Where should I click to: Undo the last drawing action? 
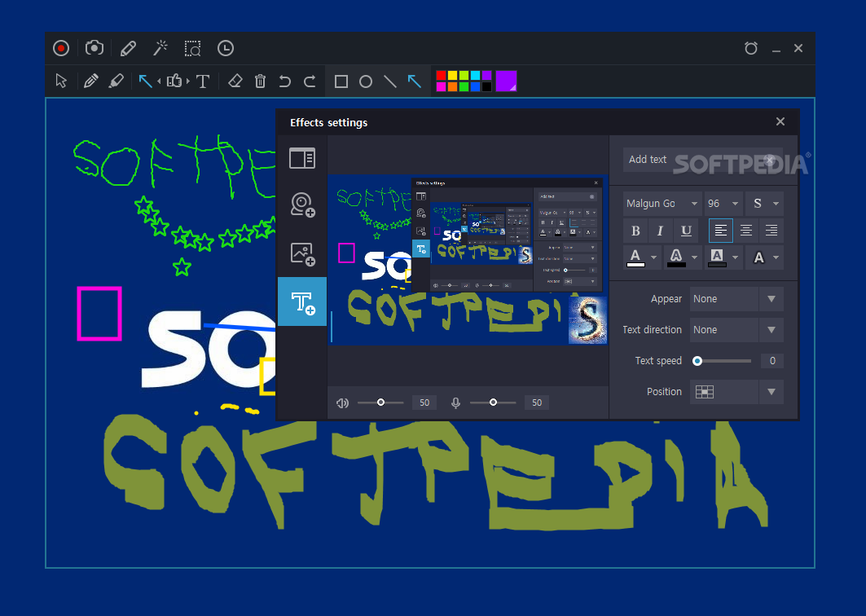pyautogui.click(x=284, y=81)
